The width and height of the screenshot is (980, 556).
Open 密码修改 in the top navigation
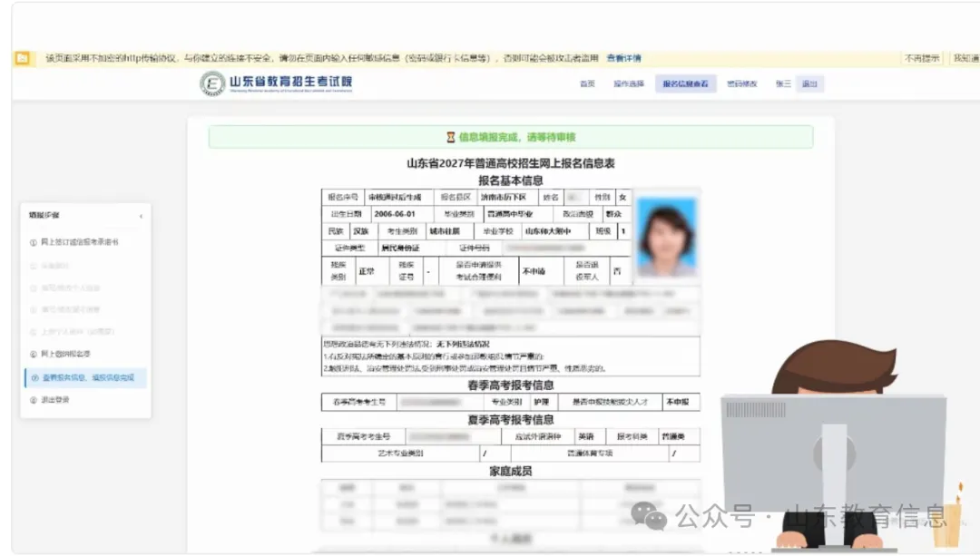[742, 83]
